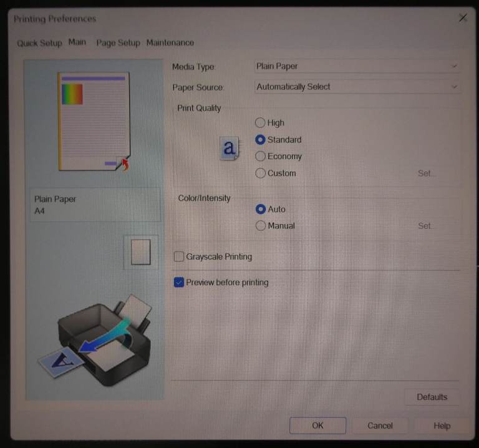Select Custom print quality option
Image resolution: width=479 pixels, height=448 pixels.
[x=261, y=173]
